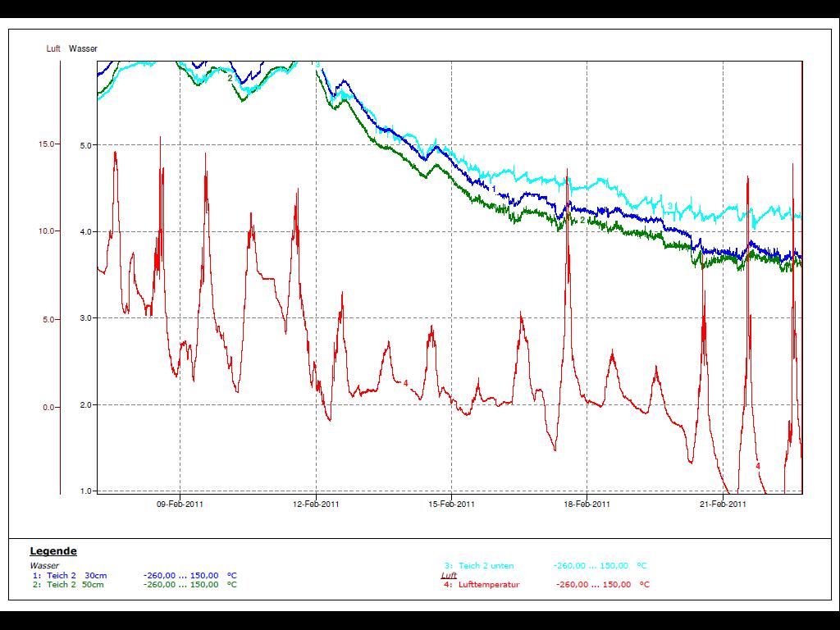Screen dimensions: 840x630
Task: Click the 15.0 tick on Luft axis
Action: click(47, 144)
